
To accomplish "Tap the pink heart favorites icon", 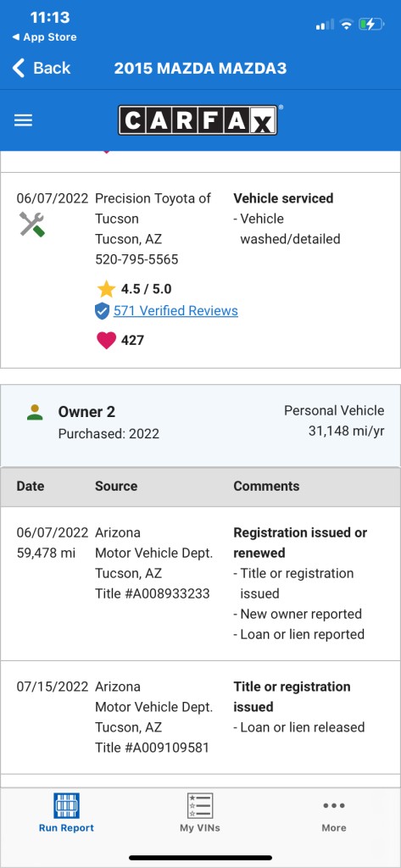I will point(106,340).
